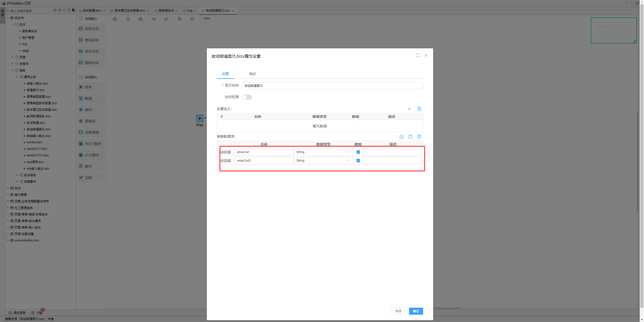Screen dimensions: 644x322
Task: Expand the 页面 tree node
Action: 12,57
